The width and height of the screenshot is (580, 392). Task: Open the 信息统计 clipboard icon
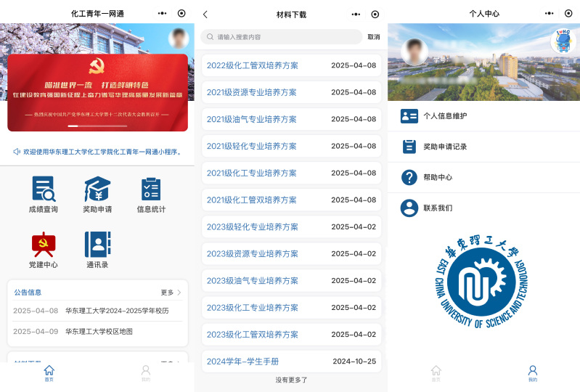coord(151,189)
